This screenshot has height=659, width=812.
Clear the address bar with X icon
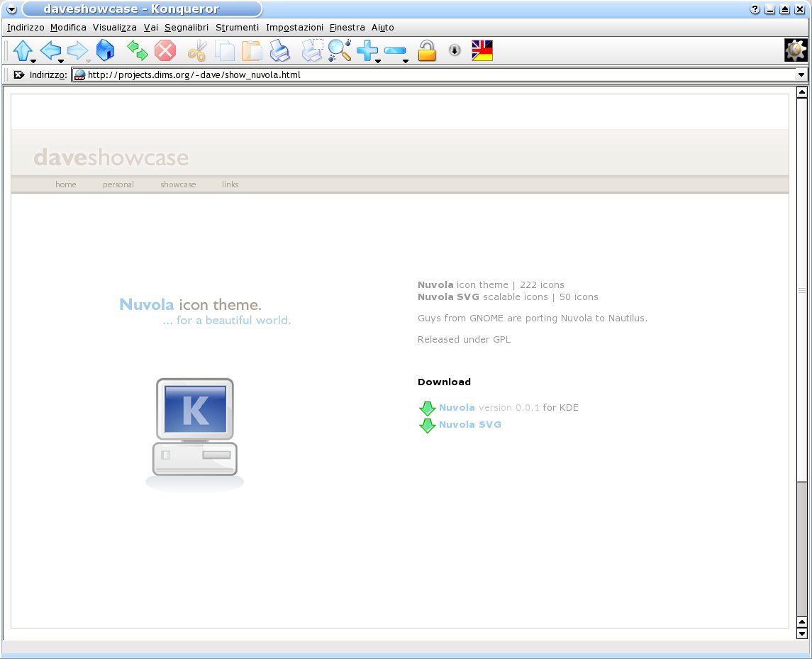(x=19, y=74)
